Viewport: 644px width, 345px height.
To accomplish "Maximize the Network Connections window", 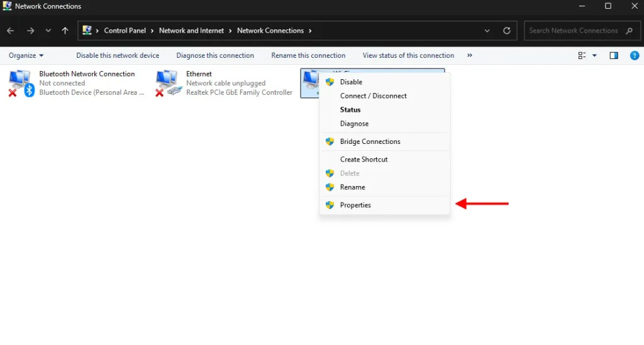I will pyautogui.click(x=608, y=6).
